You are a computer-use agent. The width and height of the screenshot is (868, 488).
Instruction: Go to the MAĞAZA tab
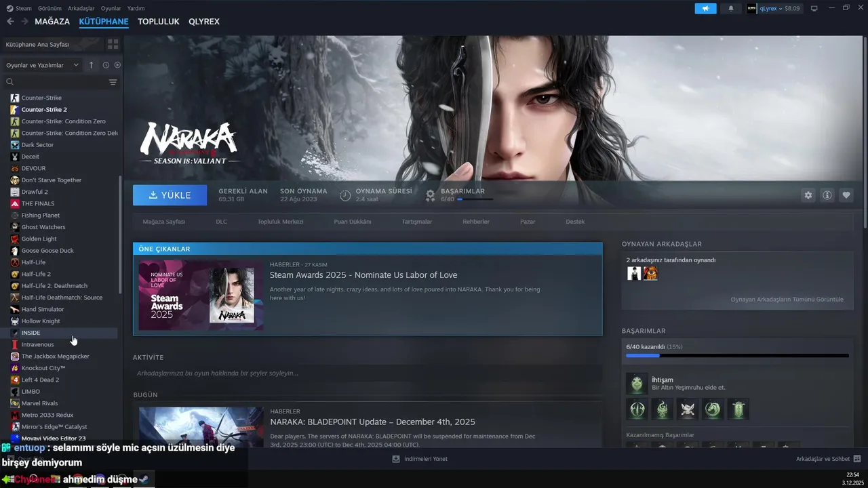click(x=52, y=22)
